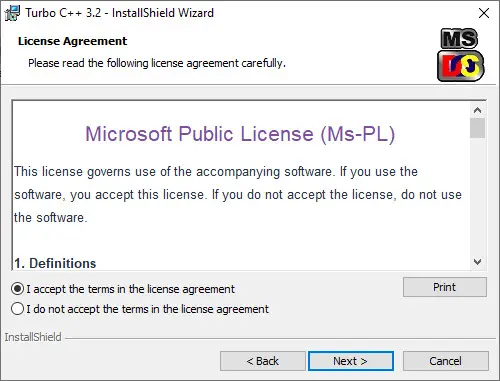This screenshot has width=500, height=381.
Task: Close the InstallShield Wizard window
Action: pos(484,13)
